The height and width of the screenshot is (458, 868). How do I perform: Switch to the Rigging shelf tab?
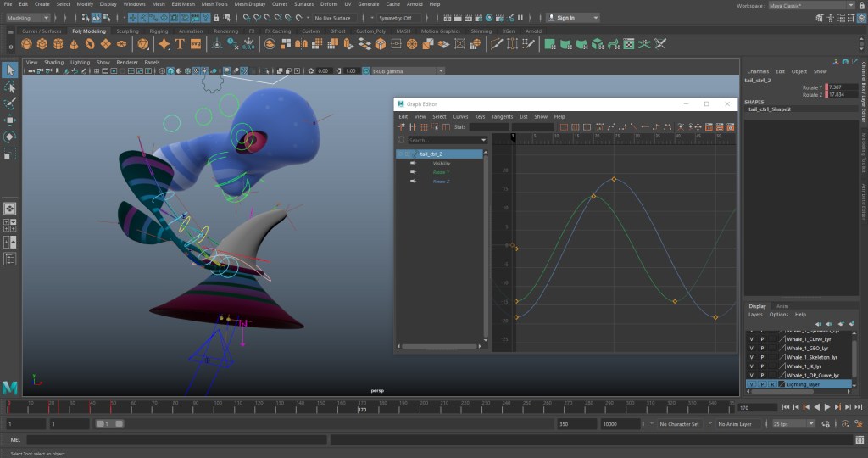(x=159, y=31)
